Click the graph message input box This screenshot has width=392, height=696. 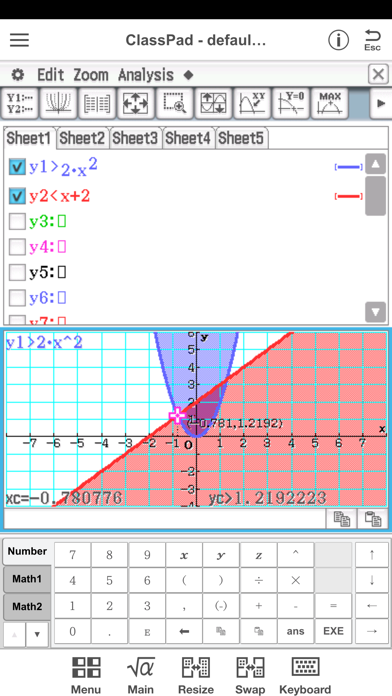click(x=165, y=518)
